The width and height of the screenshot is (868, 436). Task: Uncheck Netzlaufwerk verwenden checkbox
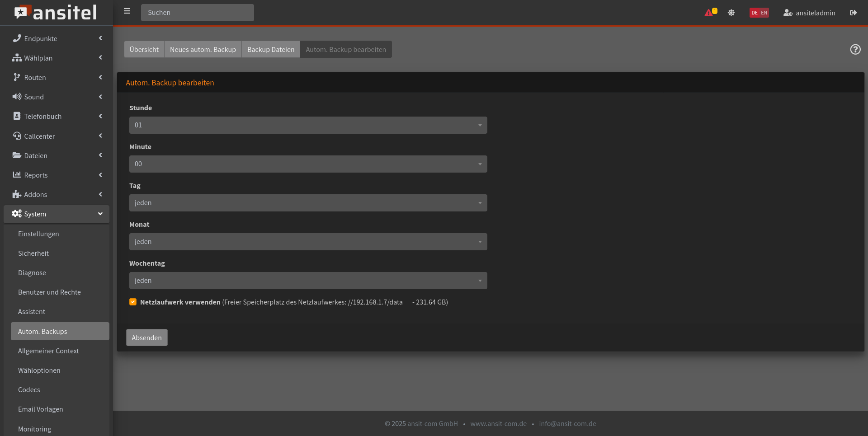pos(133,302)
